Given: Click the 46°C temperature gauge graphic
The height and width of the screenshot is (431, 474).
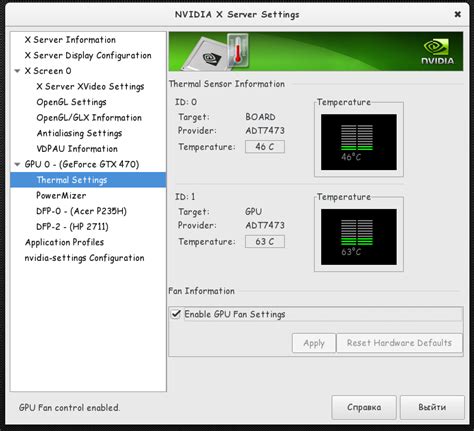Looking at the screenshot, I should click(x=359, y=142).
